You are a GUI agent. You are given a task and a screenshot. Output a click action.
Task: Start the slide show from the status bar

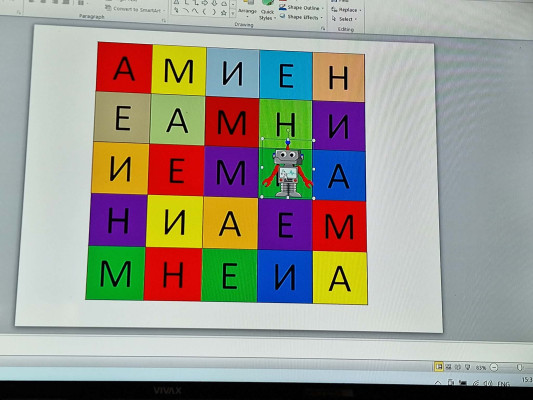point(467,367)
